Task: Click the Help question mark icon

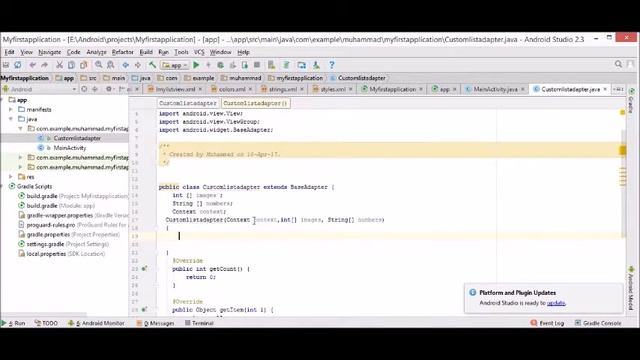Action: [331, 65]
